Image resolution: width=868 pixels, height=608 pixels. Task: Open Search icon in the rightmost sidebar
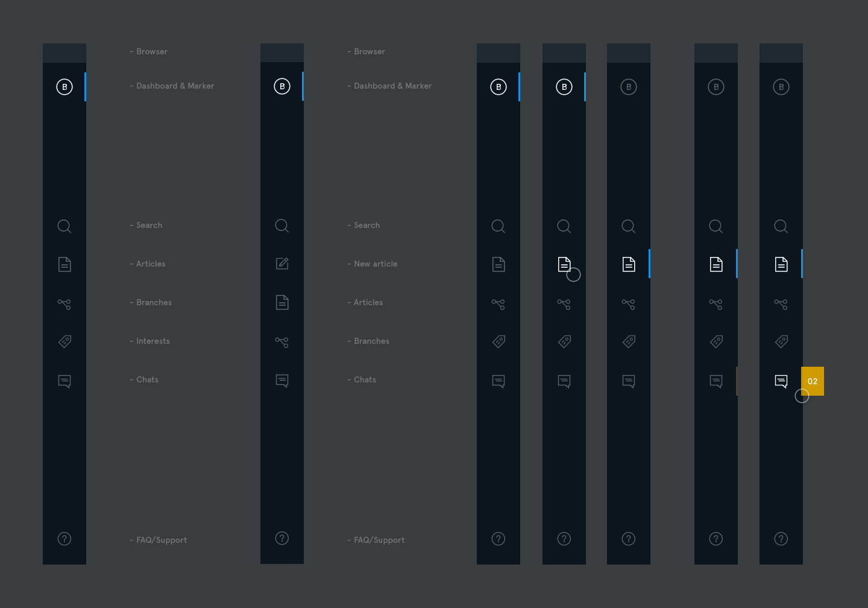(781, 226)
